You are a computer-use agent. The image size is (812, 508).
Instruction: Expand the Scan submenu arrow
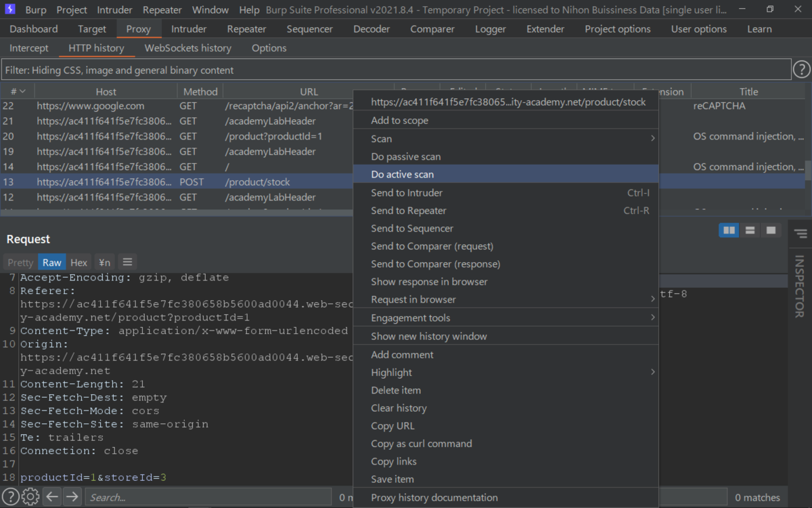click(653, 138)
